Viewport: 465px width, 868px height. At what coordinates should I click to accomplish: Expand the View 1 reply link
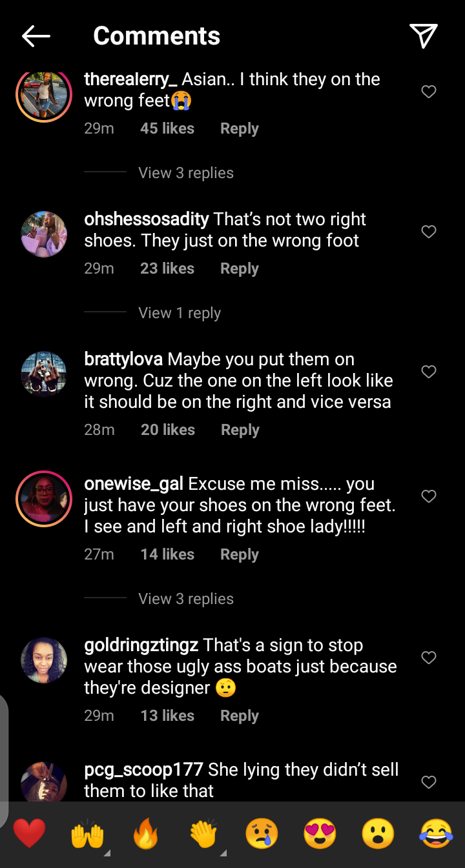click(180, 313)
